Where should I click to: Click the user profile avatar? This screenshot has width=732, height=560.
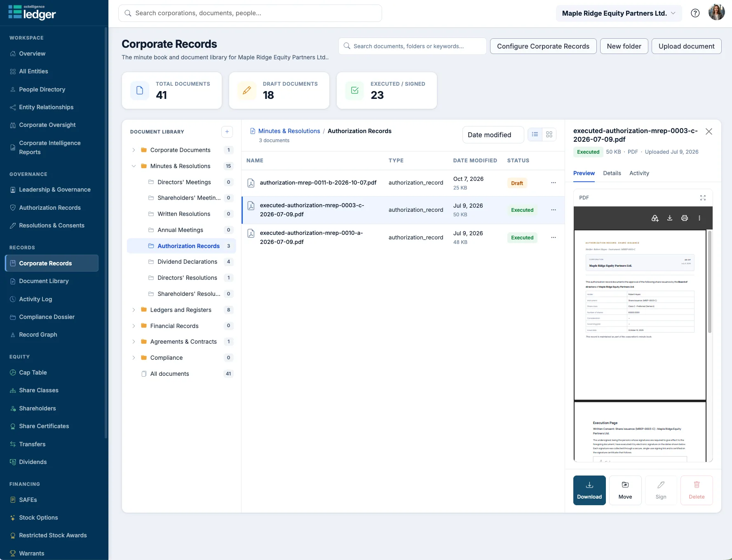click(717, 12)
